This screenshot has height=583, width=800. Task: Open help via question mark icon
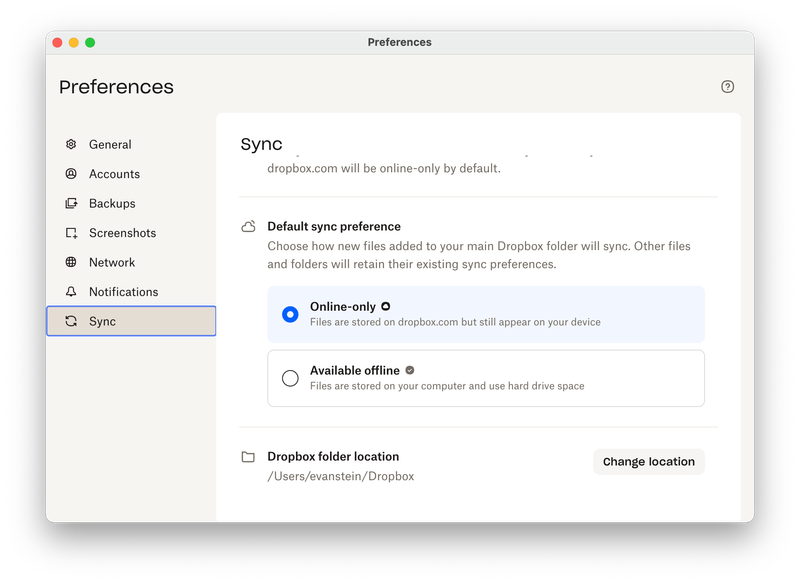pyautogui.click(x=727, y=87)
